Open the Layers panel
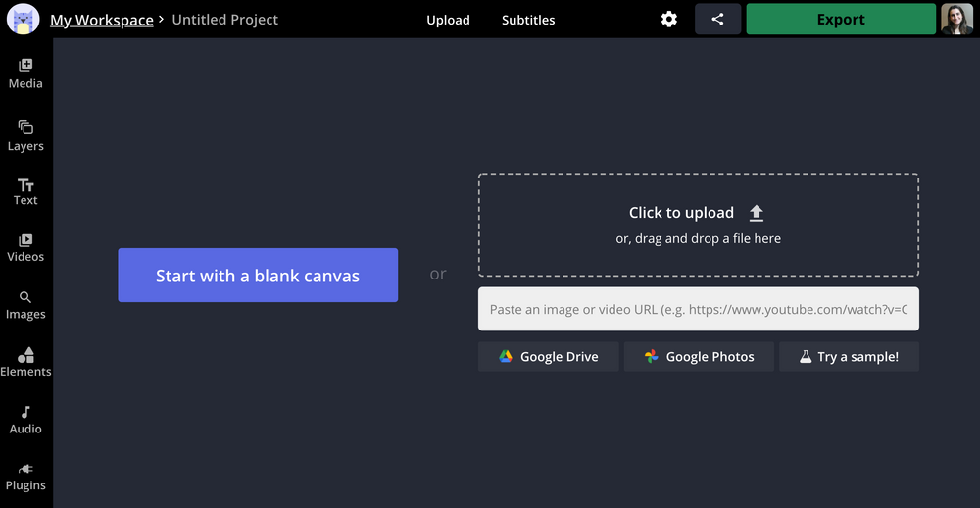This screenshot has height=508, width=980. tap(25, 135)
